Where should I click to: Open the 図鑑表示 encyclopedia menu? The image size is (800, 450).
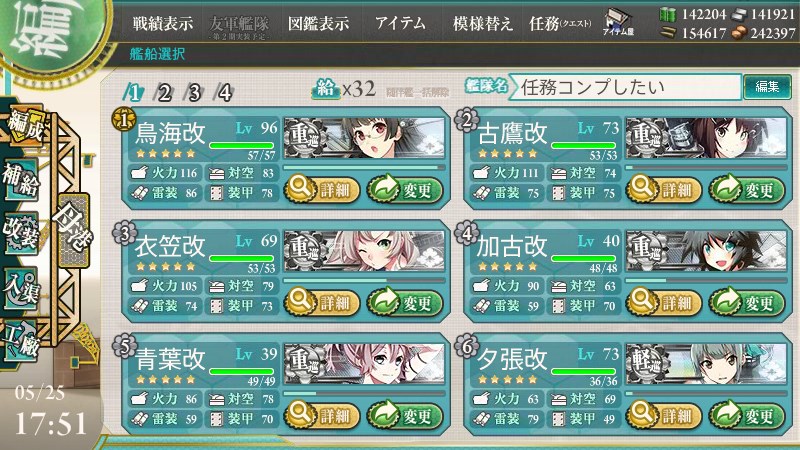[x=318, y=23]
